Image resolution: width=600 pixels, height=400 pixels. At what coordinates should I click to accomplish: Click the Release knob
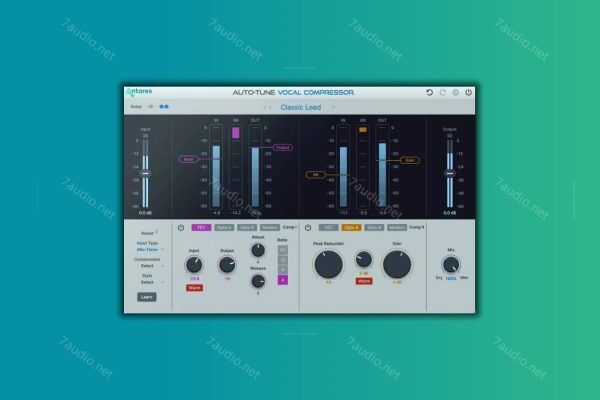coord(258,281)
